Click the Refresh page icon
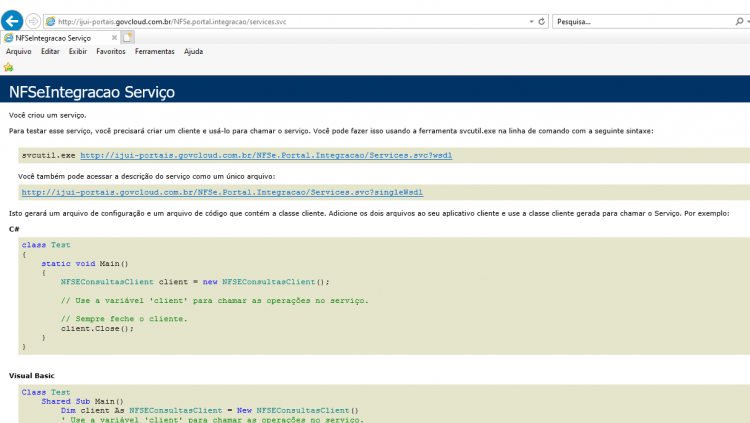The height and width of the screenshot is (423, 750). pos(541,22)
